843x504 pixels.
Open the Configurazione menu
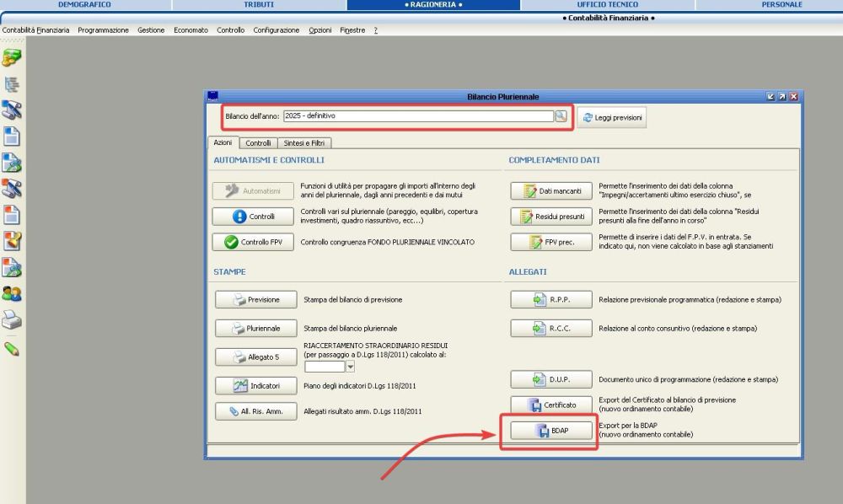(x=277, y=30)
